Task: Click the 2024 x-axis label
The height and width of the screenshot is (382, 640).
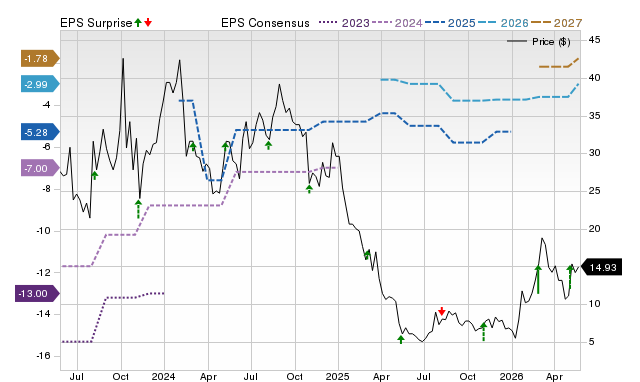Action: point(163,376)
